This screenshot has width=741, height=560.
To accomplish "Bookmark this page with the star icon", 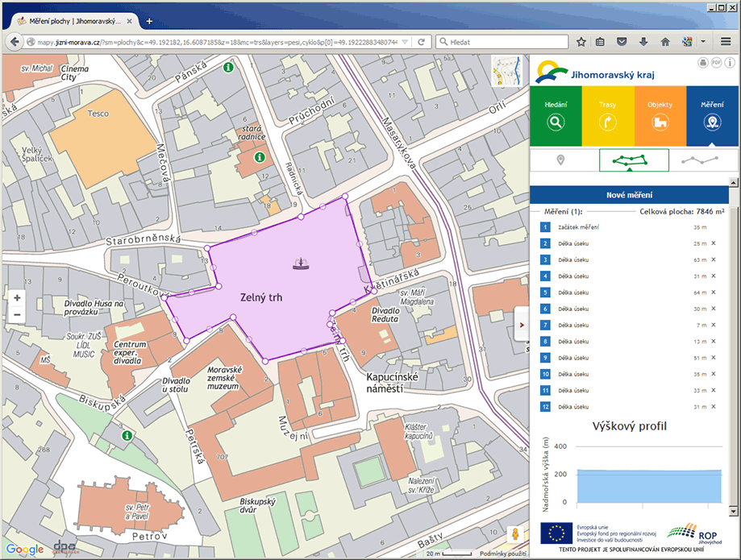I will tap(581, 42).
